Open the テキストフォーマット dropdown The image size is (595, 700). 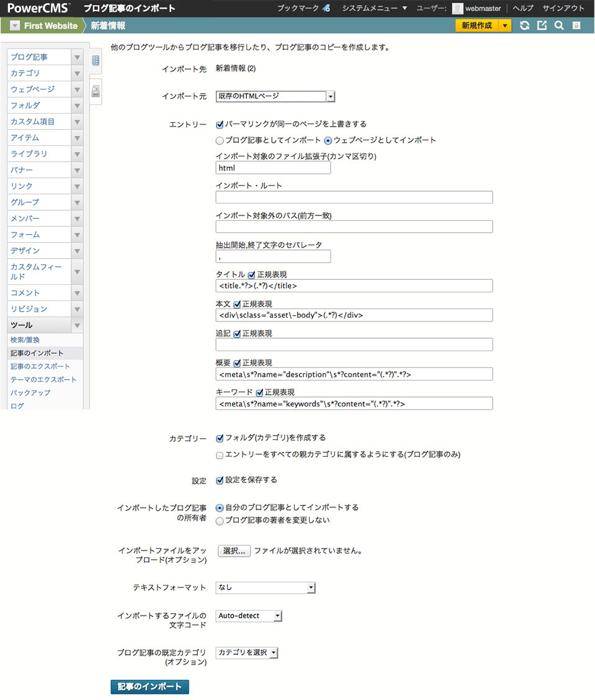pyautogui.click(x=266, y=588)
